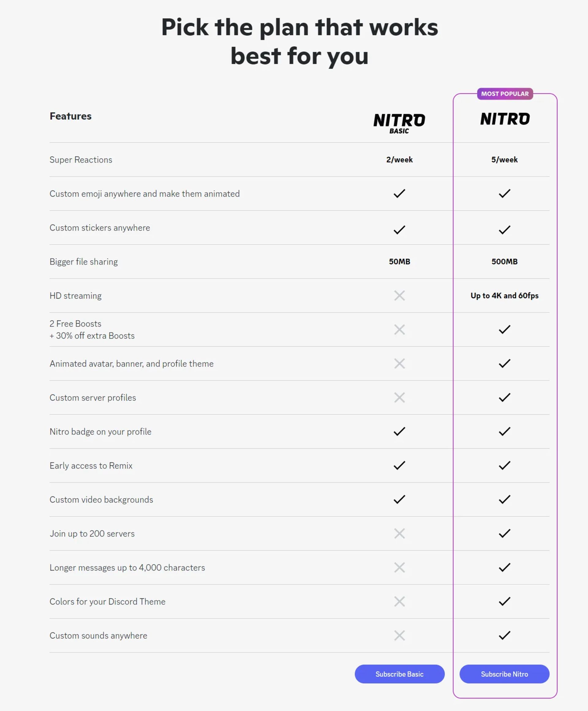588x711 pixels.
Task: Click the Basic checkmark for Custom video backgrounds
Action: [x=399, y=499]
